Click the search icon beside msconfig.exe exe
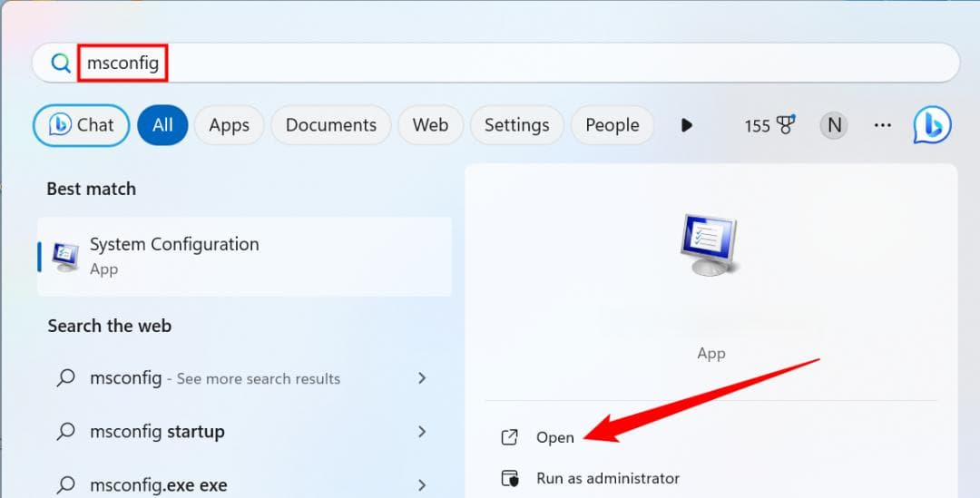This screenshot has height=498, width=980. [65, 484]
